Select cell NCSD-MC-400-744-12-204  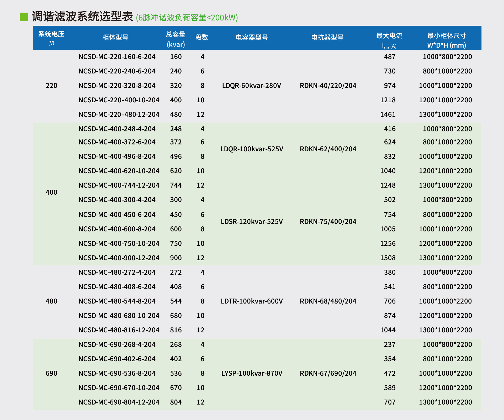(119, 185)
